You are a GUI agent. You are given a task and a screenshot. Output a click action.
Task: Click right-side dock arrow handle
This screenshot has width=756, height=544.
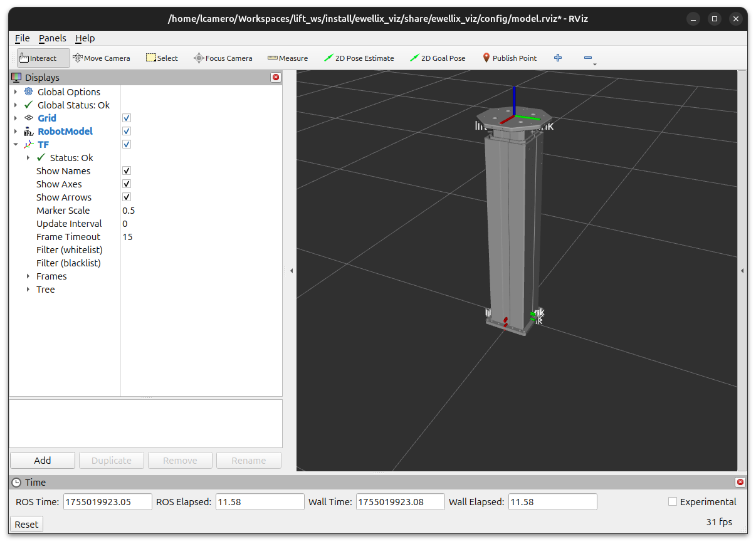(x=742, y=271)
